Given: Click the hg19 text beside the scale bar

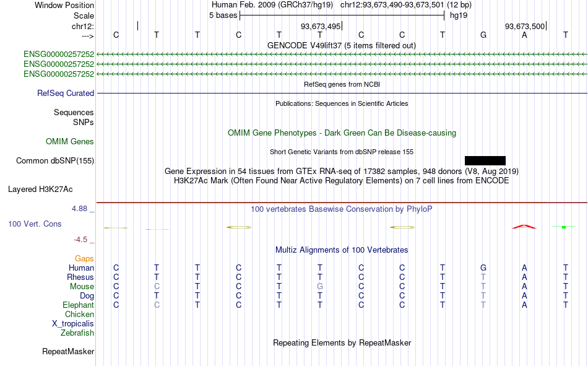Looking at the screenshot, I should (459, 15).
